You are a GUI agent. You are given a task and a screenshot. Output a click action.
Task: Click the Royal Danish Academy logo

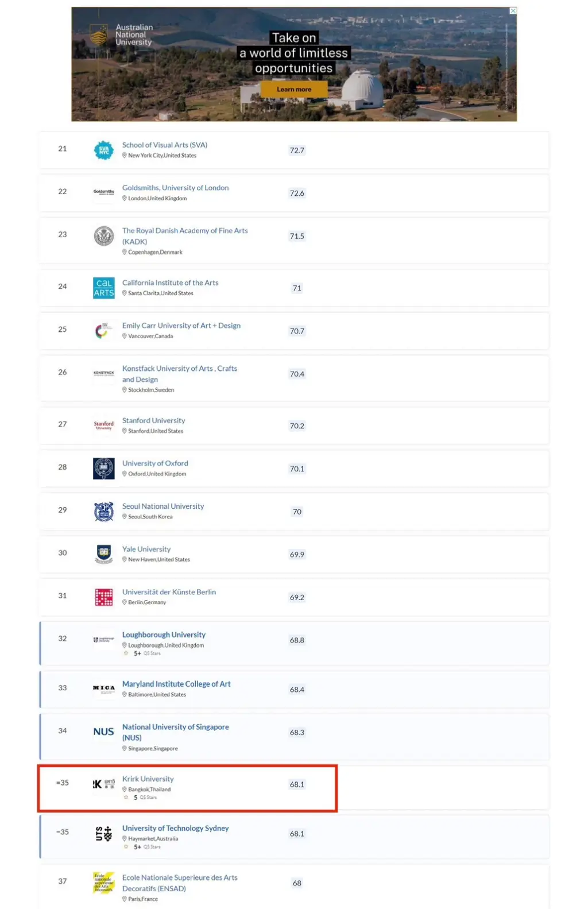click(104, 236)
